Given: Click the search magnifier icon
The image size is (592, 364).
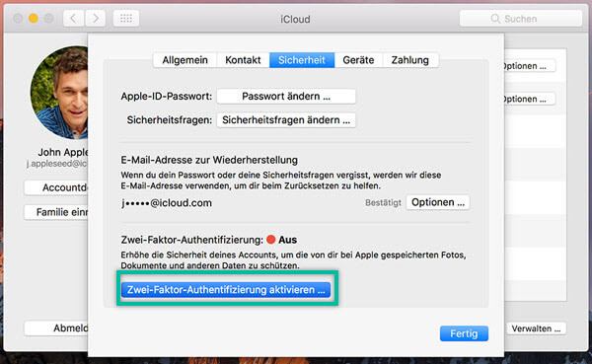Looking at the screenshot, I should 495,19.
